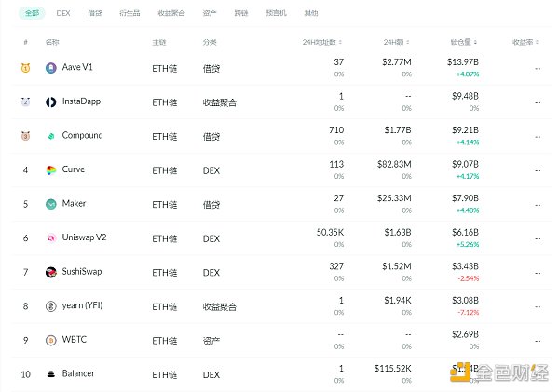Click the Uniswap V2 unicorn icon
The width and height of the screenshot is (559, 392).
50,237
